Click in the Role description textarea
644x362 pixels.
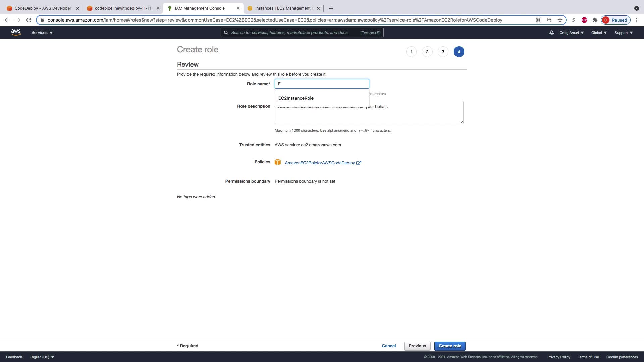tap(369, 116)
